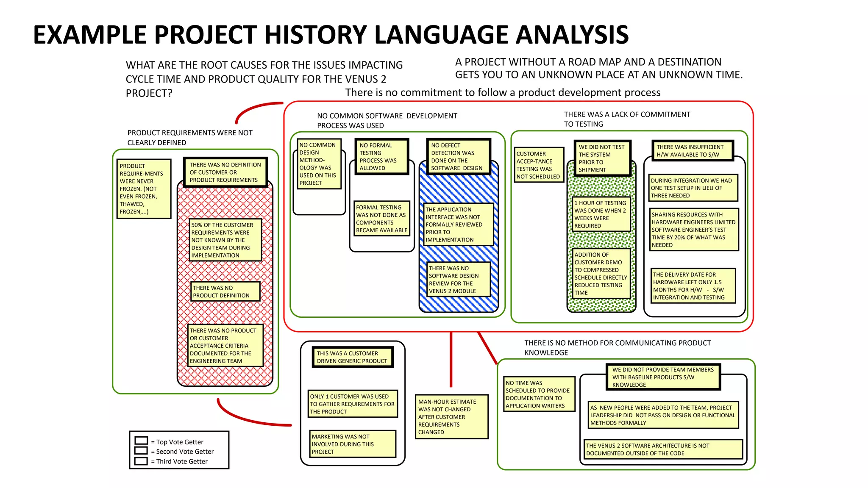Click note 'There was no product definition'

225,291
